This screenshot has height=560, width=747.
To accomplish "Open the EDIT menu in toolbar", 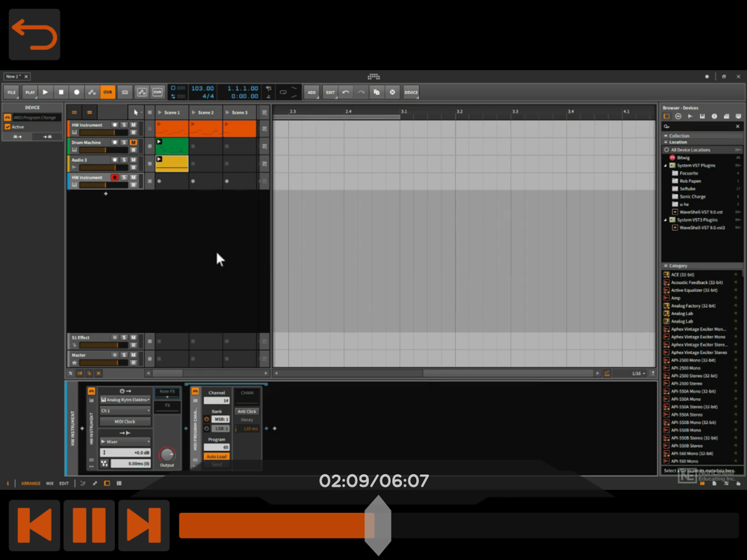I will 330,92.
